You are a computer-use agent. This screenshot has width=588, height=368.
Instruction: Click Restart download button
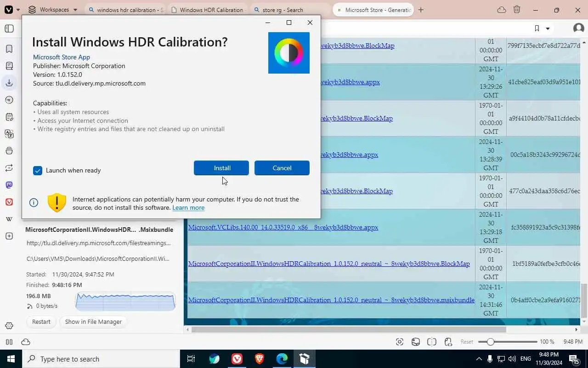[x=41, y=322]
